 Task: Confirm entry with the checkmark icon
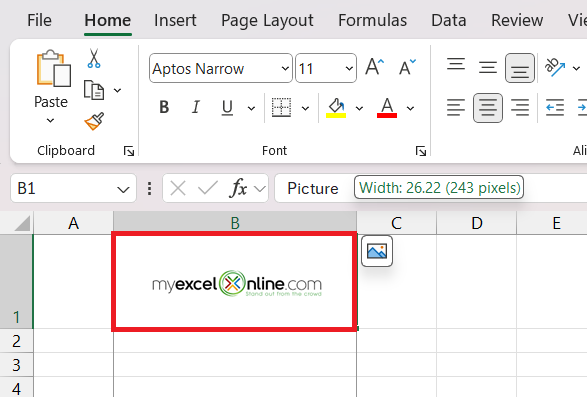(208, 188)
